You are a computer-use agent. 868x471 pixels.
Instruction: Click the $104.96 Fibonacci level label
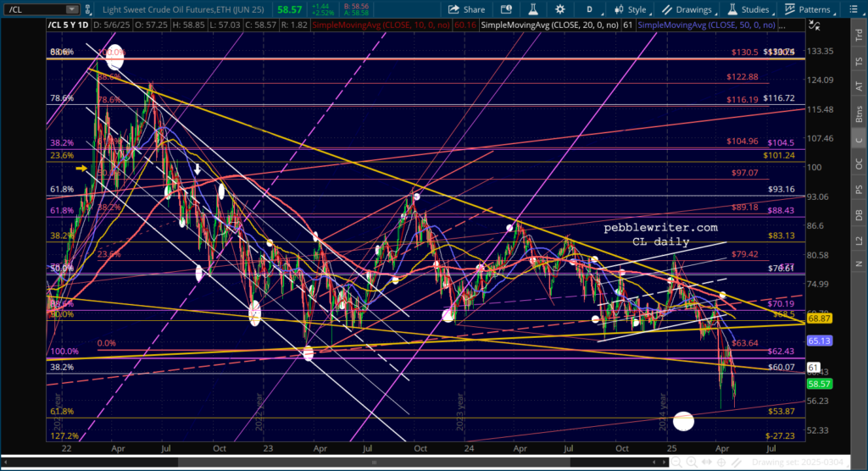743,141
